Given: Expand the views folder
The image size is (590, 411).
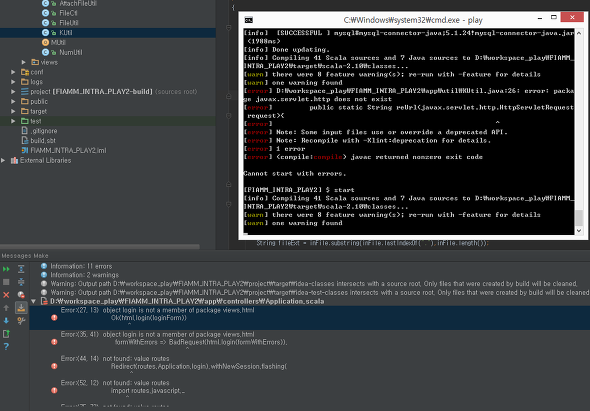Looking at the screenshot, I should pyautogui.click(x=23, y=62).
